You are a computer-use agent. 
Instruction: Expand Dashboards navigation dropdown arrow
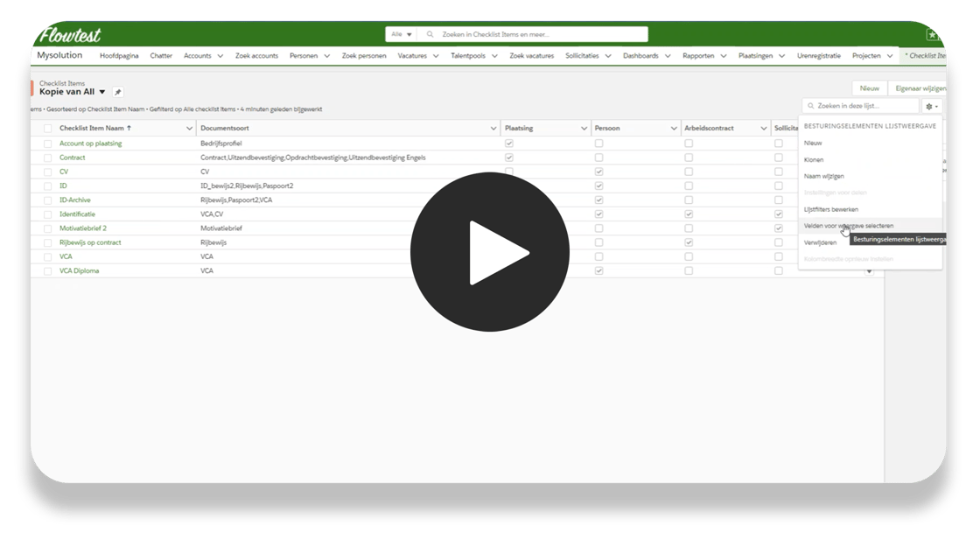(668, 56)
